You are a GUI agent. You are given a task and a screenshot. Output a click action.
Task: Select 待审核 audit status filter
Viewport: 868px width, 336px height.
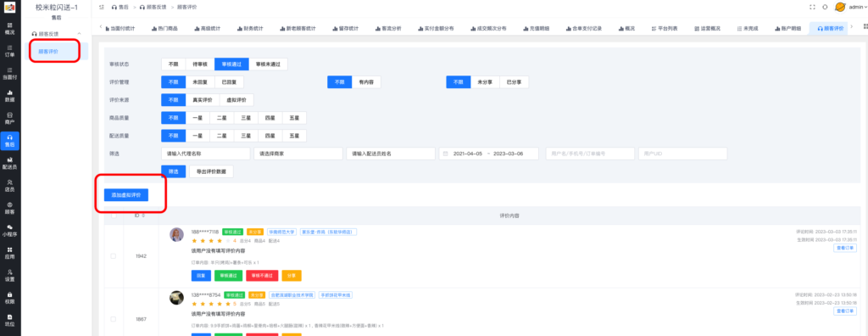(x=200, y=64)
